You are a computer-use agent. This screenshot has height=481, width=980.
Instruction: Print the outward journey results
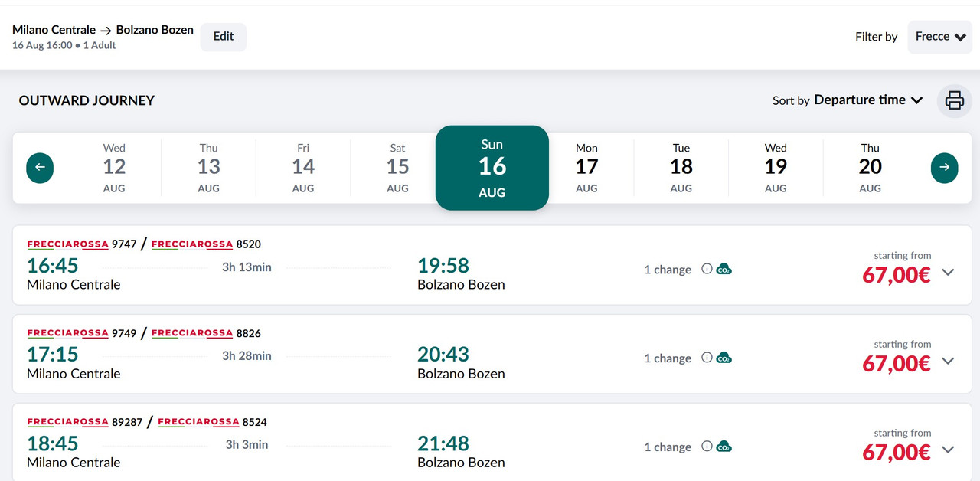955,100
